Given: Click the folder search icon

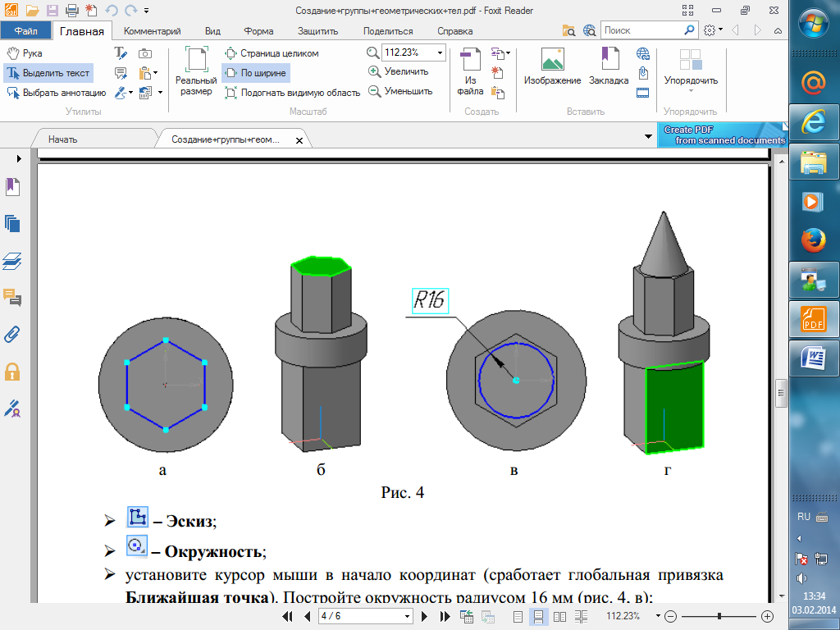Looking at the screenshot, I should (569, 30).
